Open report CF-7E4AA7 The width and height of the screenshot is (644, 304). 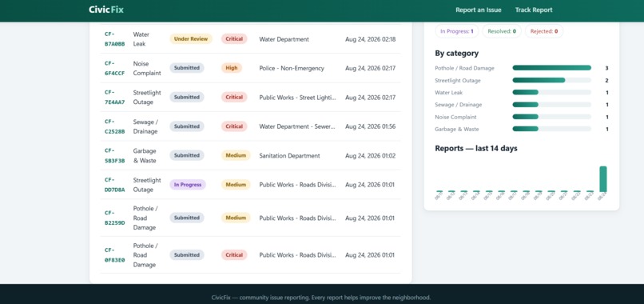click(x=114, y=97)
